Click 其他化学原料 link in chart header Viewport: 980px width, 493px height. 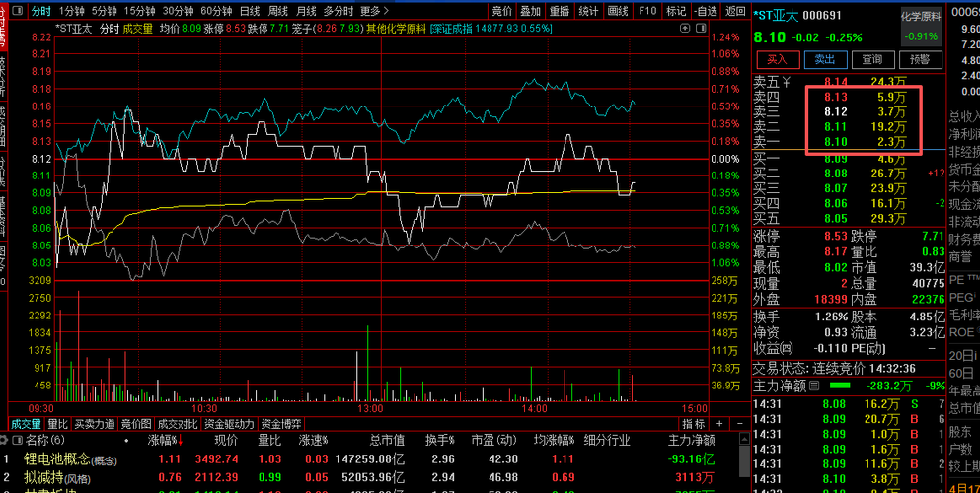[396, 28]
